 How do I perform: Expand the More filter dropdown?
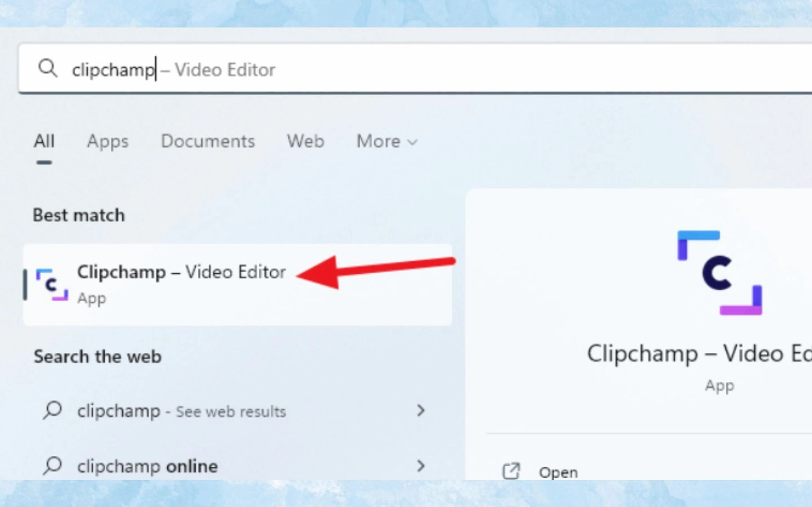pyautogui.click(x=386, y=141)
